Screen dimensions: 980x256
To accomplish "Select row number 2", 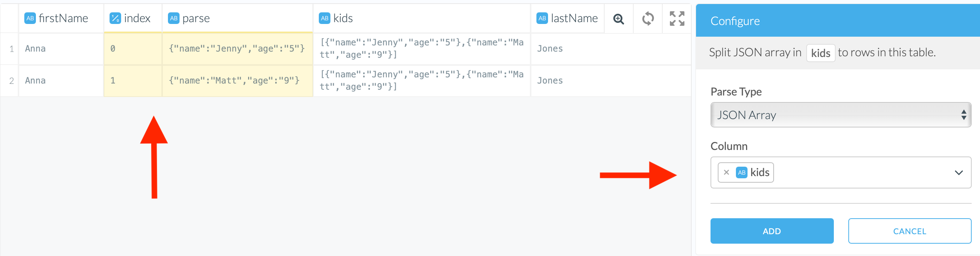I will [x=11, y=81].
